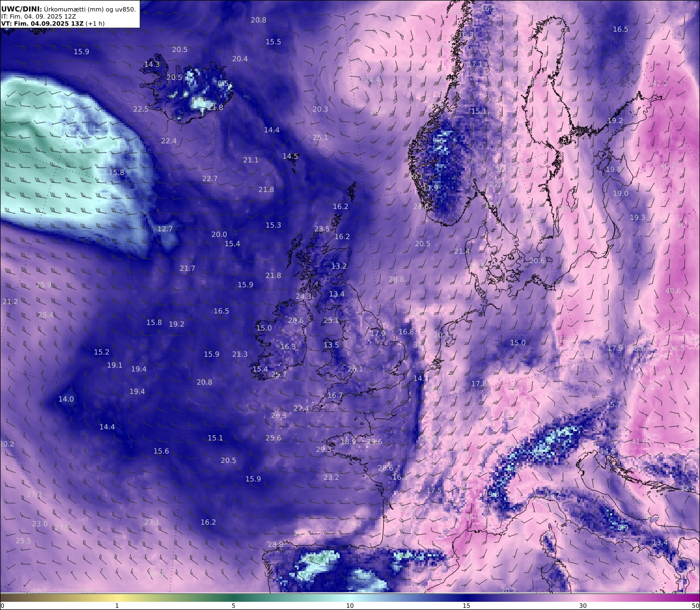Click the 16.8 value in the southern North Sea
Screen dimensions: 700x610
pos(406,332)
